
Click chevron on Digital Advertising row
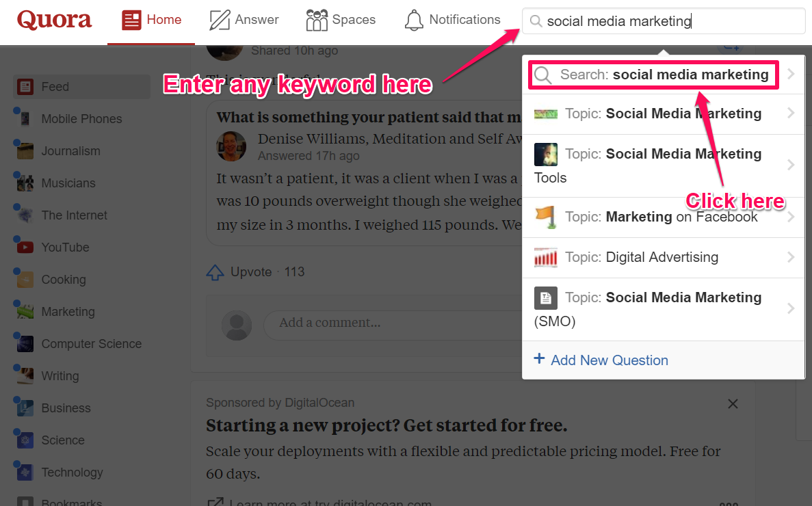tap(791, 257)
